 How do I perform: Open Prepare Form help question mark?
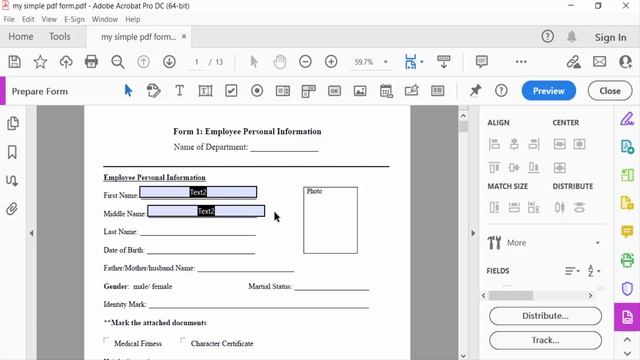coord(501,91)
